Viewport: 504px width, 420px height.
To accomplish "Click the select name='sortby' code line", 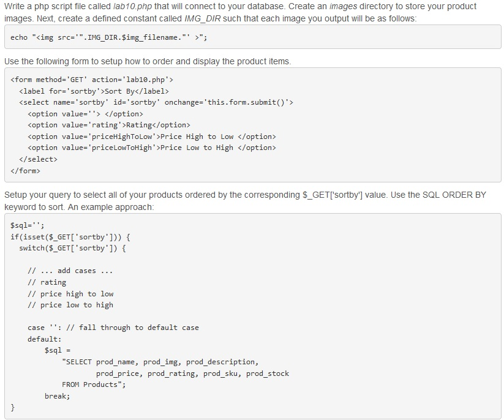I will [x=156, y=102].
